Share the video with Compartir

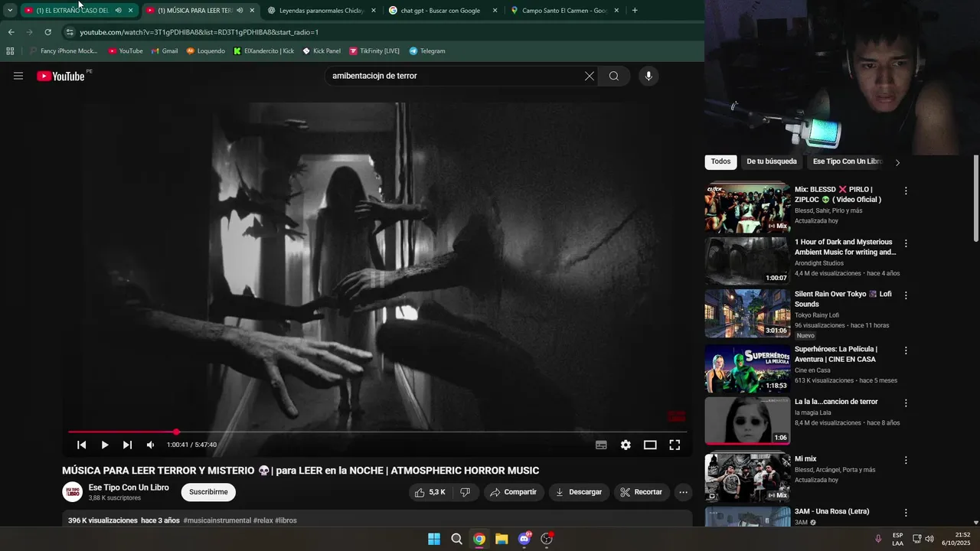coord(514,492)
